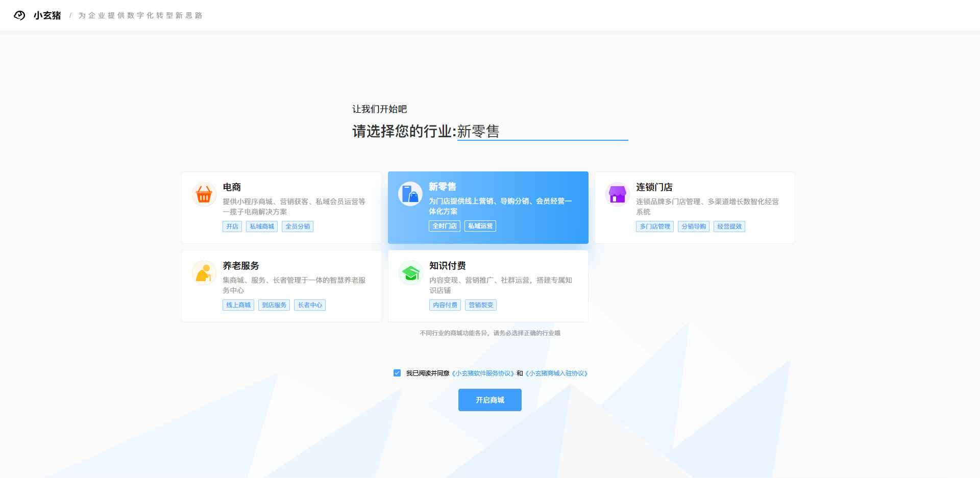Viewport: 980px width, 478px height.
Task: Open the 小玄猪软件服务协议 link
Action: tap(483, 373)
